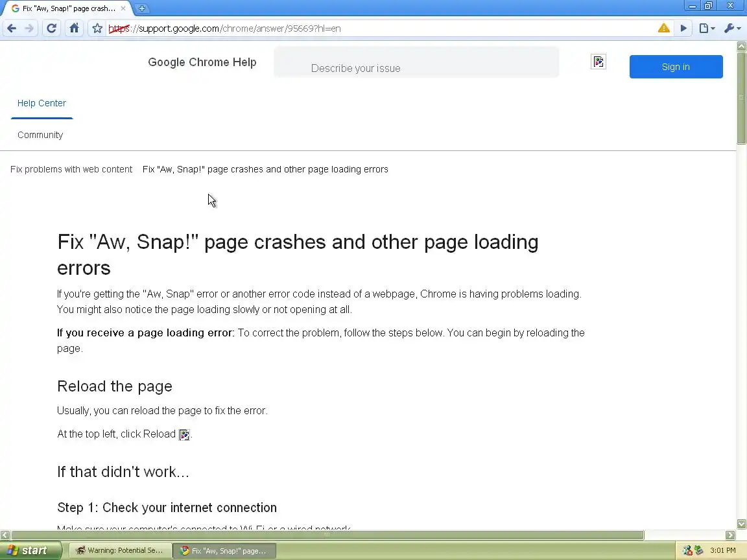The height and width of the screenshot is (560, 747).
Task: Switch to the Community tab
Action: 40,135
